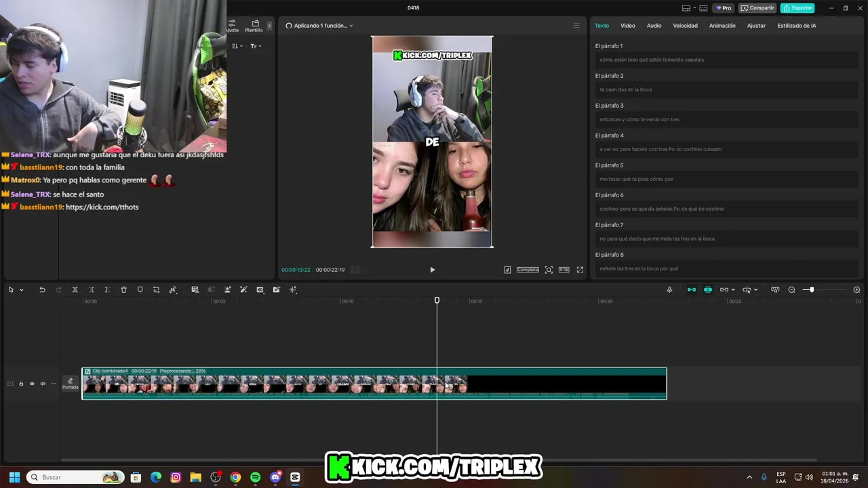Adjust the timeline zoom slider handle
The height and width of the screenshot is (488, 868).
[811, 290]
